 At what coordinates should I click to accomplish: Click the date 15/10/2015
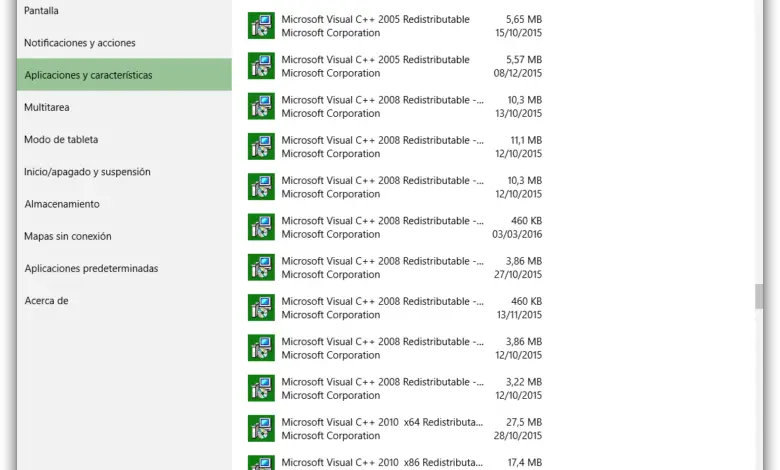click(518, 33)
